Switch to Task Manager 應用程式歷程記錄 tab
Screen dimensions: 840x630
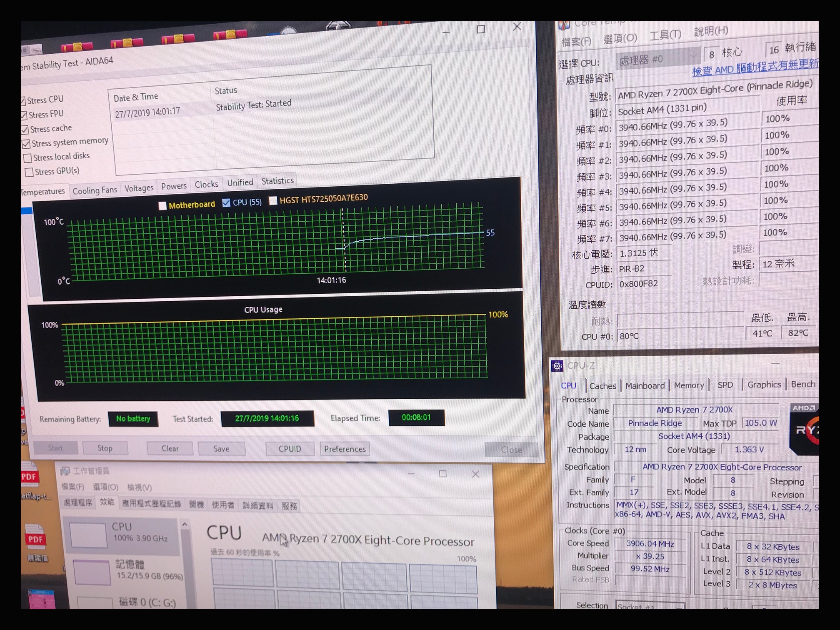pyautogui.click(x=151, y=504)
